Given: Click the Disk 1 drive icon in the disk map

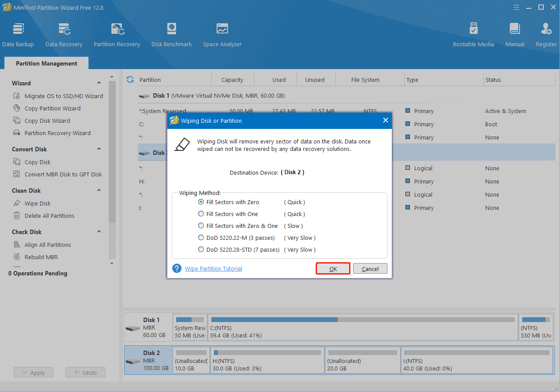Looking at the screenshot, I should pos(133,328).
